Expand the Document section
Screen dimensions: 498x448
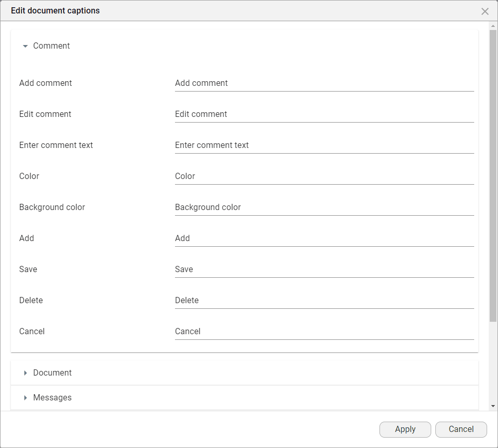(x=25, y=373)
